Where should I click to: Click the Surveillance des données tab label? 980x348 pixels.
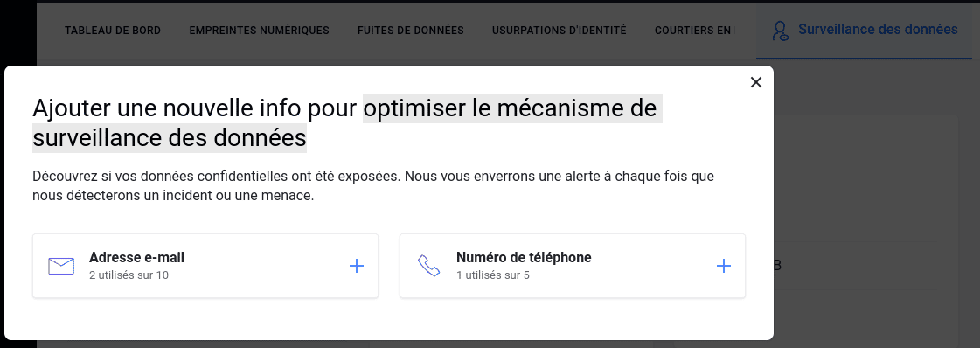pos(878,30)
